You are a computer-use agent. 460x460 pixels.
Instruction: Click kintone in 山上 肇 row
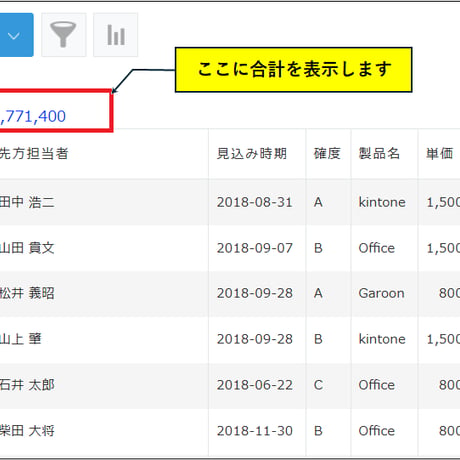[382, 339]
